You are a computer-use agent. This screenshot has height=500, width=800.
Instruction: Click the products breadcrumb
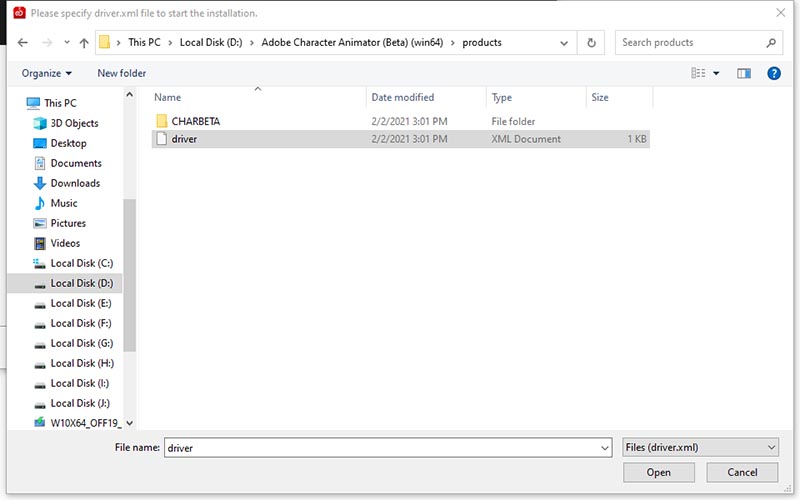coord(482,42)
